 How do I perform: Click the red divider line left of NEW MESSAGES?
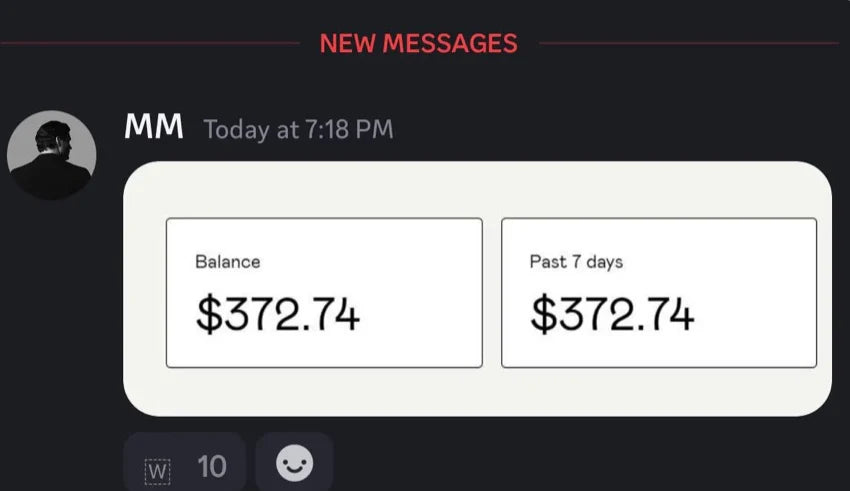point(150,43)
